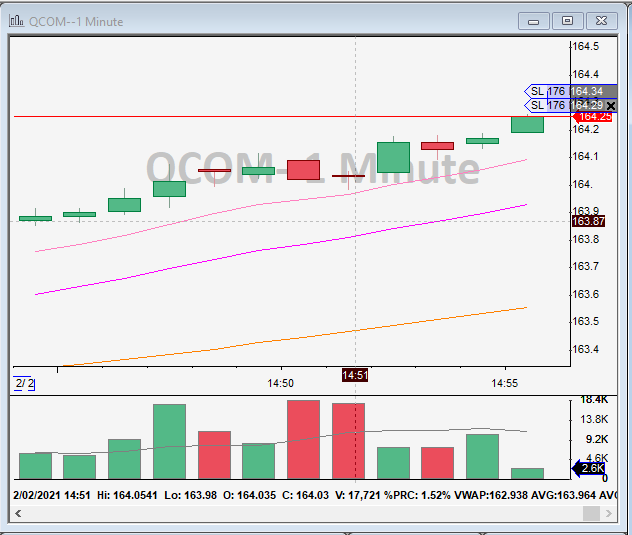This screenshot has width=632, height=535.
Task: Select the SL 176 order tag at 164.34
Action: point(548,91)
